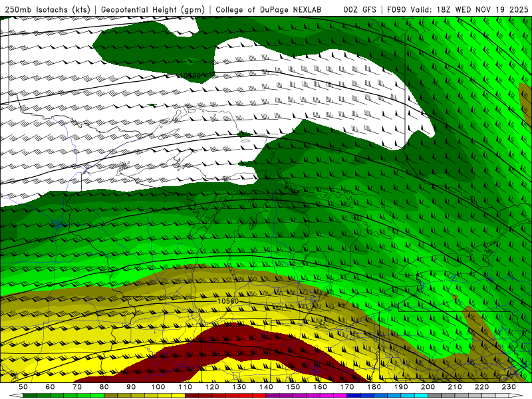Image resolution: width=532 pixels, height=399 pixels.
Task: Click the '00Z GFS' model run label
Action: click(360, 9)
